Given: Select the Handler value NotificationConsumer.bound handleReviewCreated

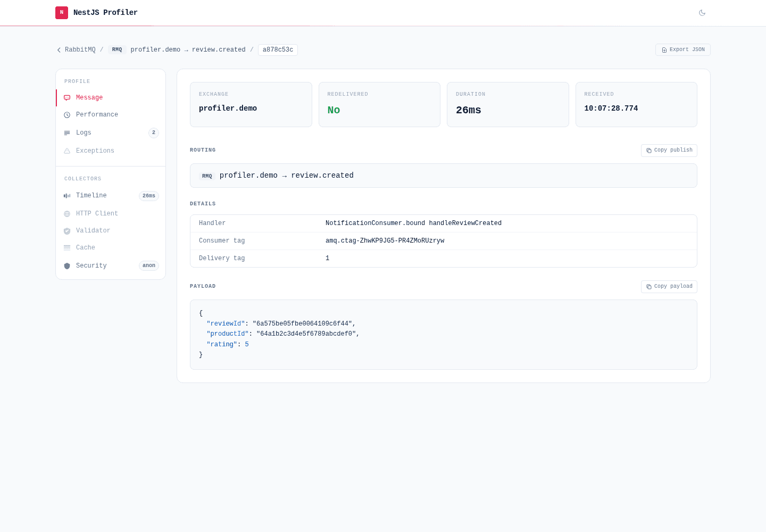Looking at the screenshot, I should (413, 223).
